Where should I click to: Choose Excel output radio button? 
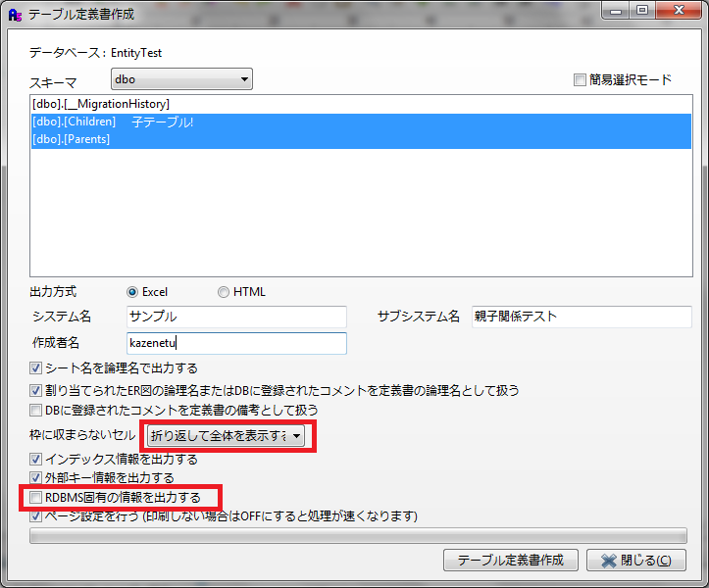132,292
